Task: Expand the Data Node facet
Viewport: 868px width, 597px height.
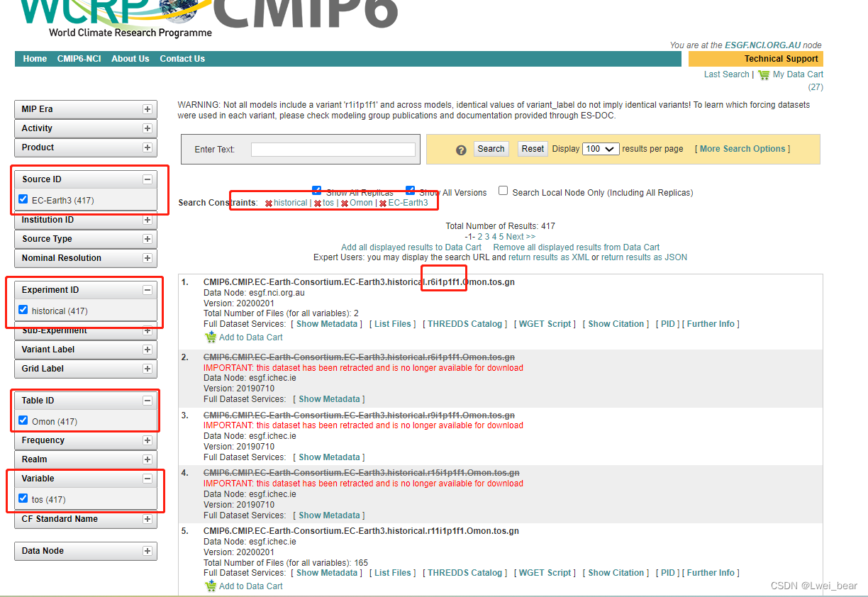Action: point(147,551)
